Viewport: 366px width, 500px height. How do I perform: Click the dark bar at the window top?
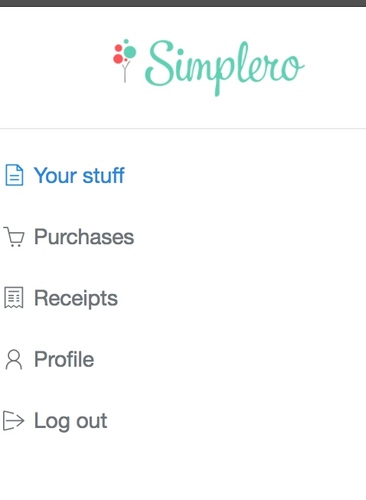pos(183,3)
